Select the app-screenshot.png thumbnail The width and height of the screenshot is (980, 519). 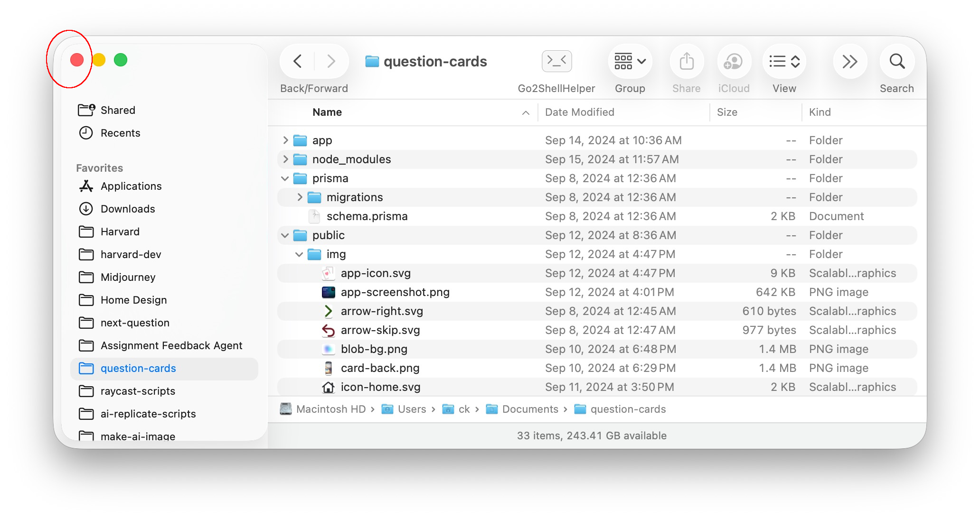(328, 292)
